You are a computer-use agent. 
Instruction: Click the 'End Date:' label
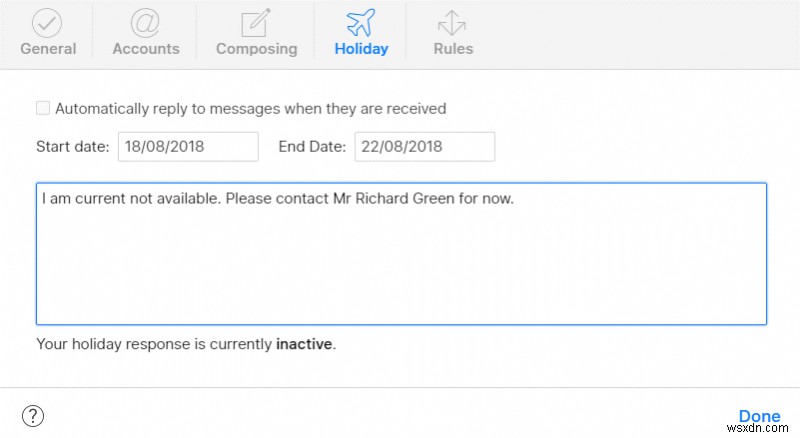312,146
